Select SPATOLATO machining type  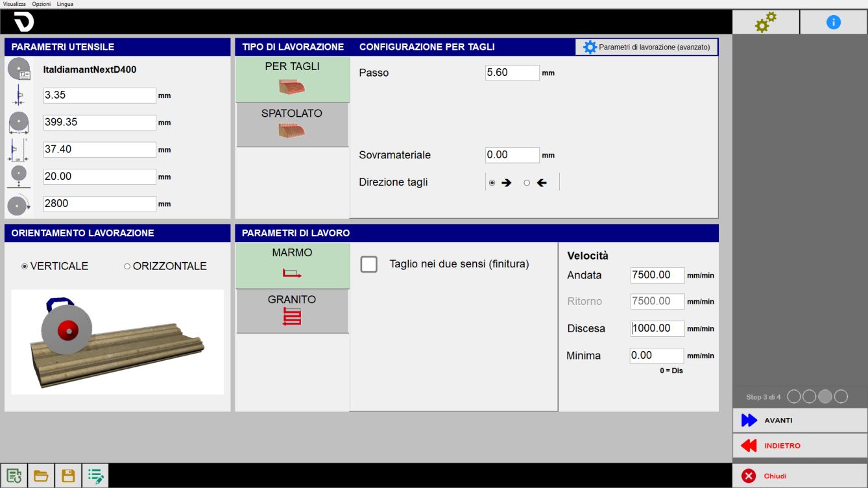tap(293, 125)
